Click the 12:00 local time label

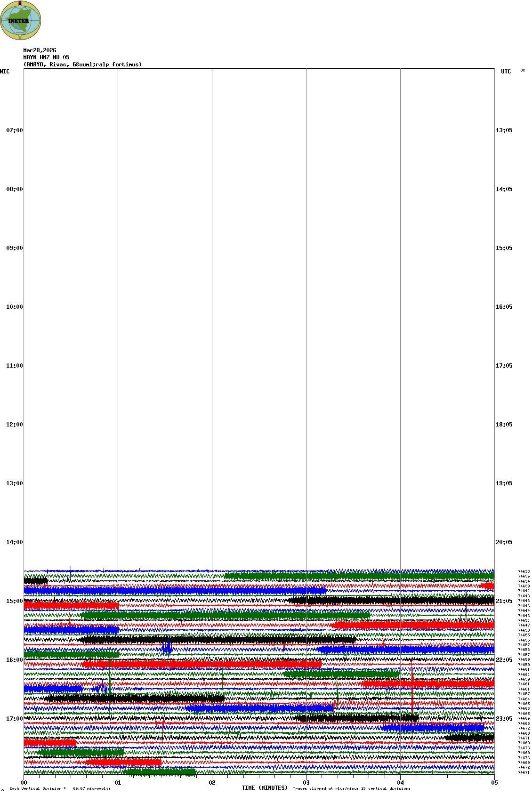coord(14,425)
